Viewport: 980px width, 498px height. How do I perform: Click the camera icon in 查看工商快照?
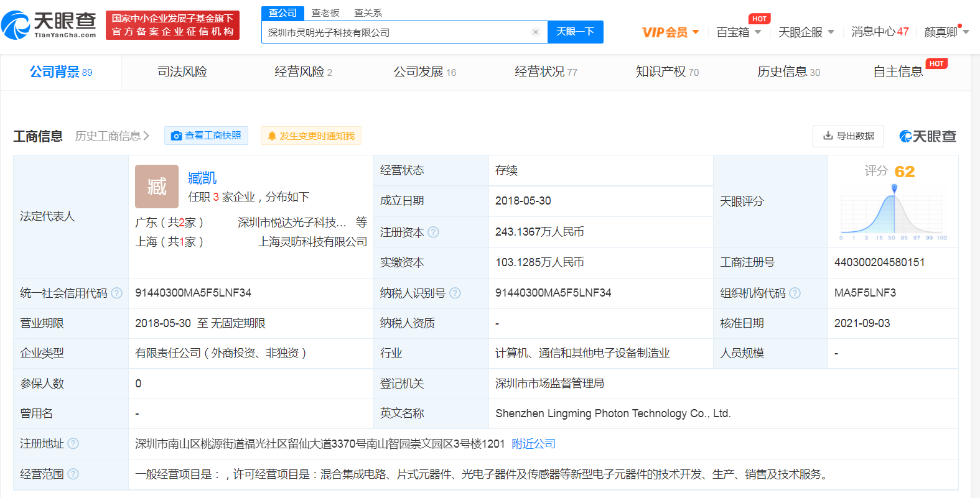(x=177, y=136)
